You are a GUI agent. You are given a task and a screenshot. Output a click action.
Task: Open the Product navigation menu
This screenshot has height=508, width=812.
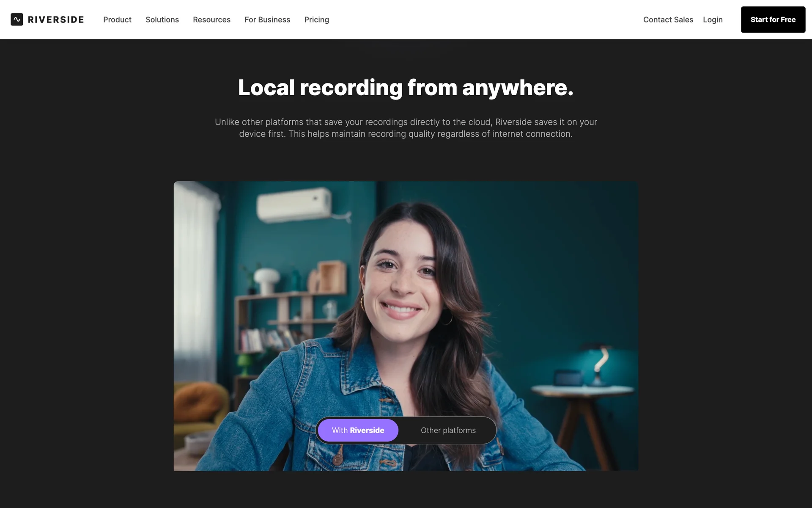coord(117,19)
